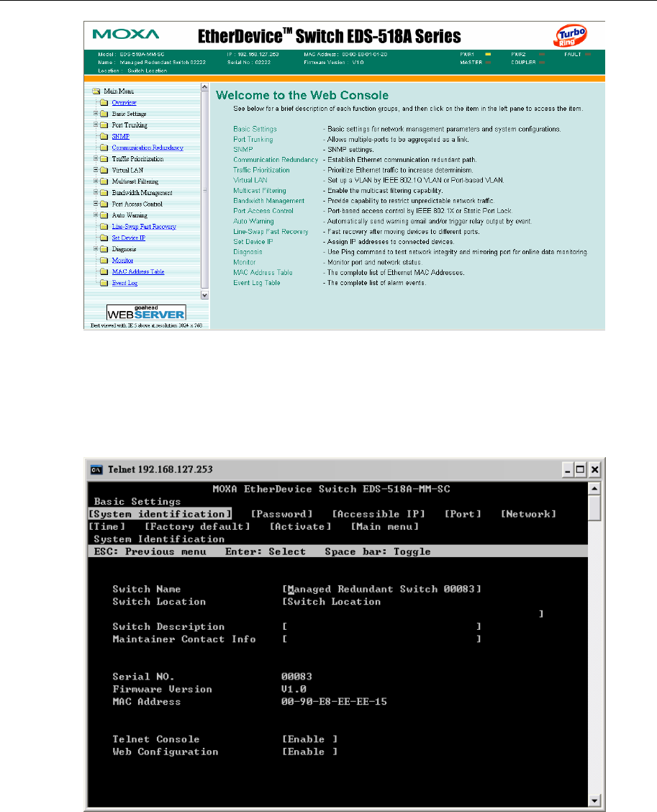Select the Accessible IP telnet menu item
This screenshot has height=812, width=657.
379,514
